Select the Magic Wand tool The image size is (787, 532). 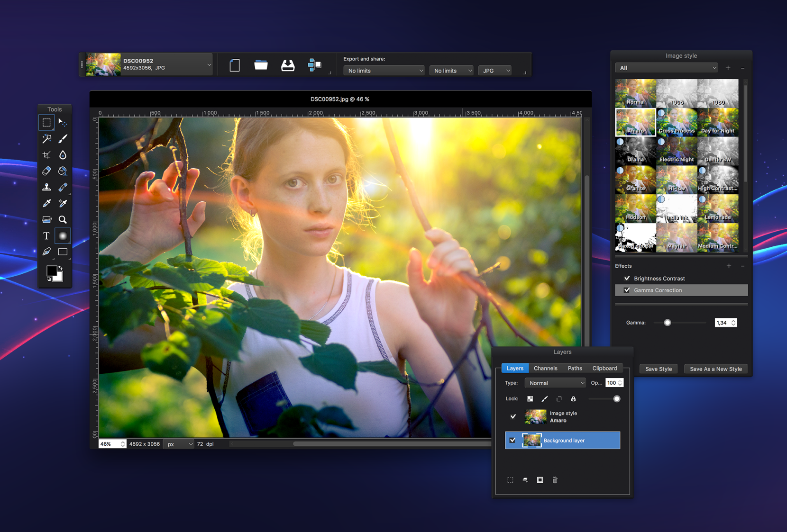pyautogui.click(x=46, y=139)
